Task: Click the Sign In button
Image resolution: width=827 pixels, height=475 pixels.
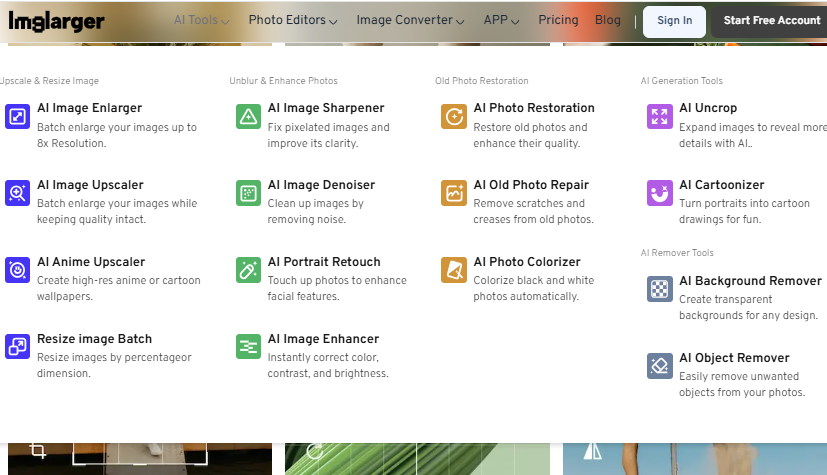Action: pyautogui.click(x=674, y=21)
